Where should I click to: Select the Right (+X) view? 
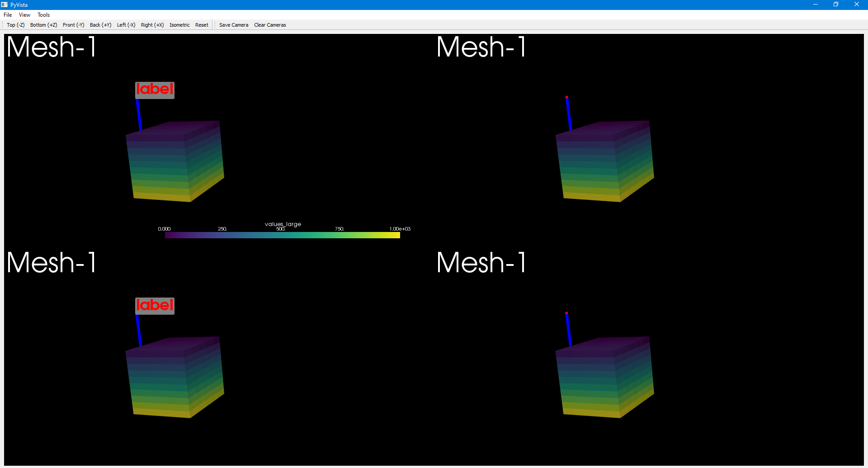[x=152, y=25]
